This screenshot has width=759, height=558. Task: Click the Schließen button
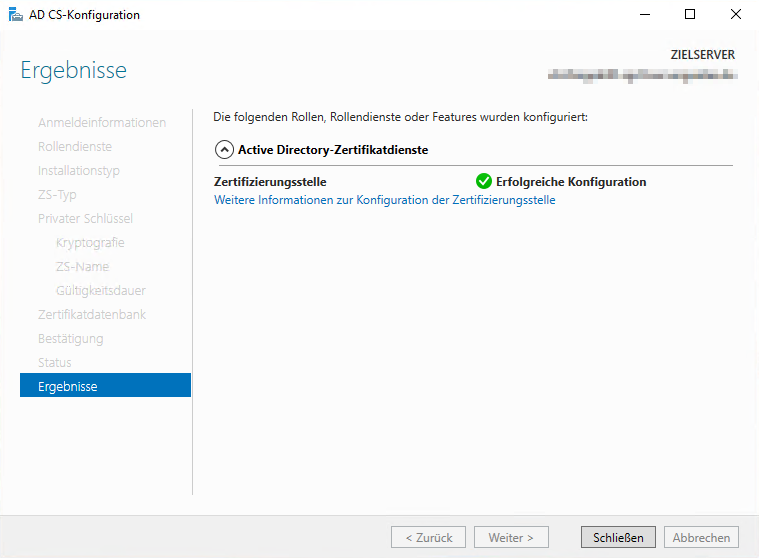[618, 537]
